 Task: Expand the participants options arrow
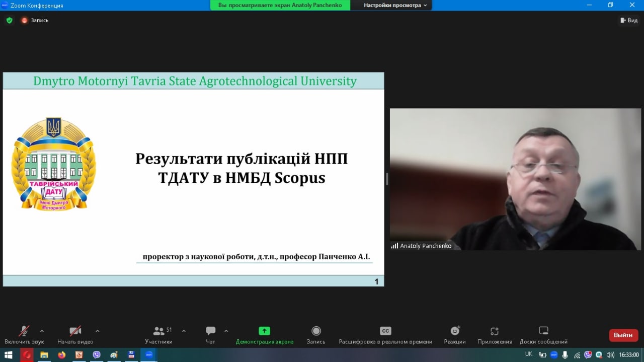coord(184,331)
